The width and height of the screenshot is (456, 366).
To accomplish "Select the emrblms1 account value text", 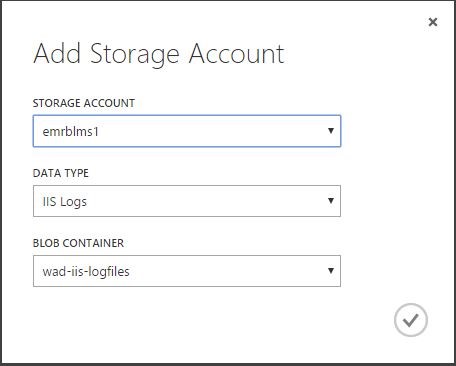I will pyautogui.click(x=71, y=132).
